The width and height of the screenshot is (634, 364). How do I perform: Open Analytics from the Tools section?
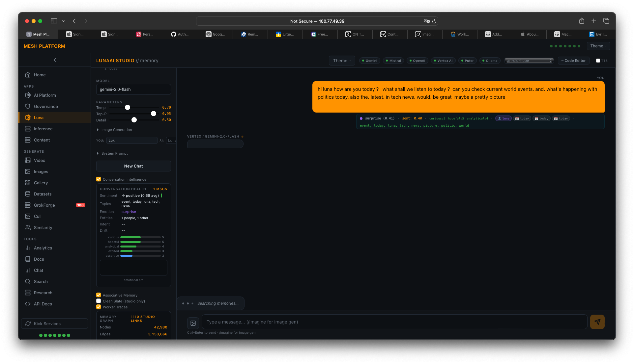click(x=43, y=248)
